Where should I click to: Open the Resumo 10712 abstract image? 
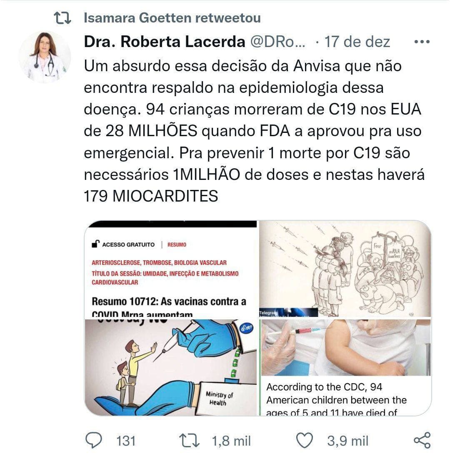pyautogui.click(x=171, y=269)
